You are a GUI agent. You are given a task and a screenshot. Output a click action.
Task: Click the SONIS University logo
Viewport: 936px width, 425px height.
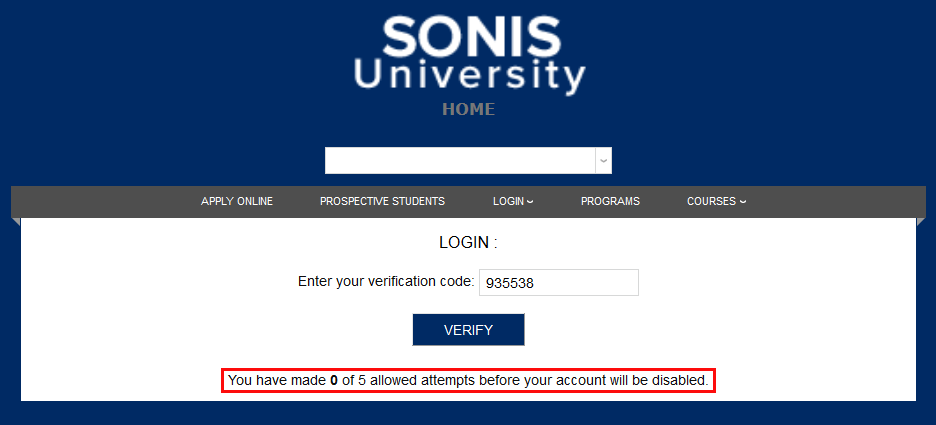click(469, 55)
